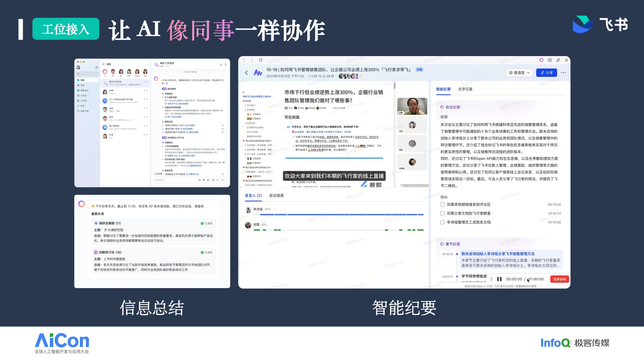Click the red 结束录制 button

click(x=559, y=279)
